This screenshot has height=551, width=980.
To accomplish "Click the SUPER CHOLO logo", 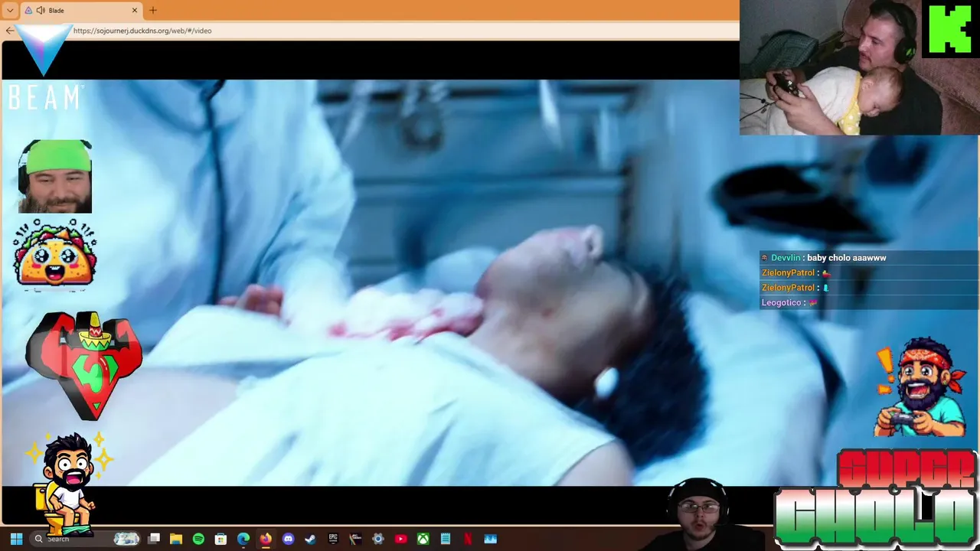I will (x=877, y=497).
